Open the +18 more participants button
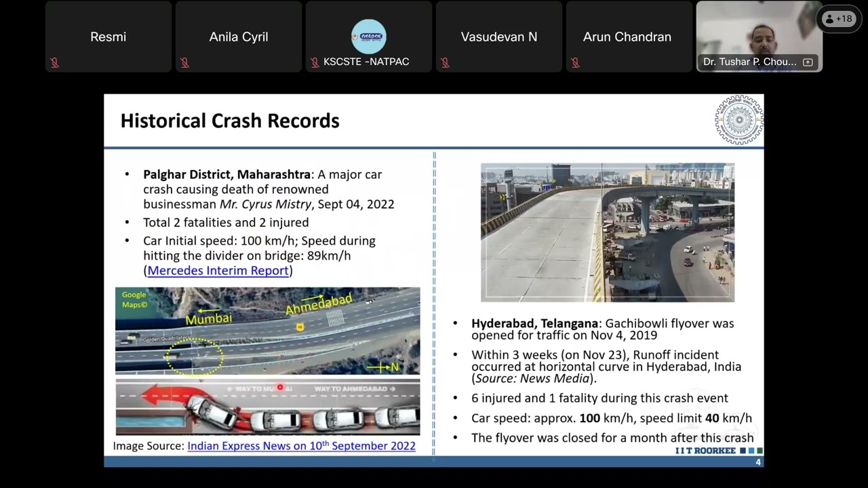The height and width of the screenshot is (488, 868). click(x=838, y=19)
